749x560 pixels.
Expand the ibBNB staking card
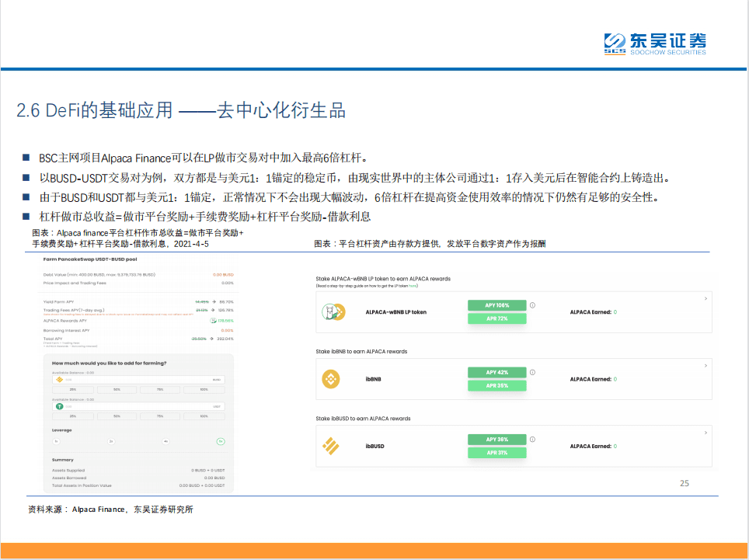704,366
